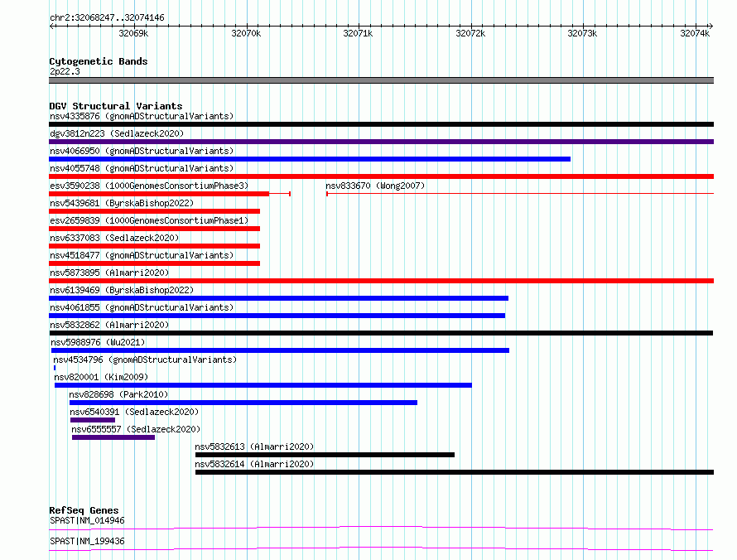
Task: Open the SPAST|NM_014946 gene label
Action: click(87, 520)
